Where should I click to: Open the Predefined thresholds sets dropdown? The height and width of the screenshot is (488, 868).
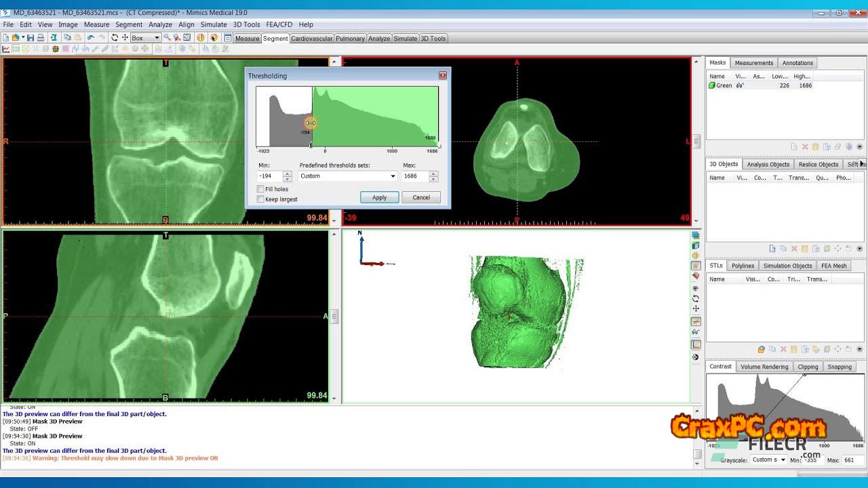pyautogui.click(x=392, y=176)
